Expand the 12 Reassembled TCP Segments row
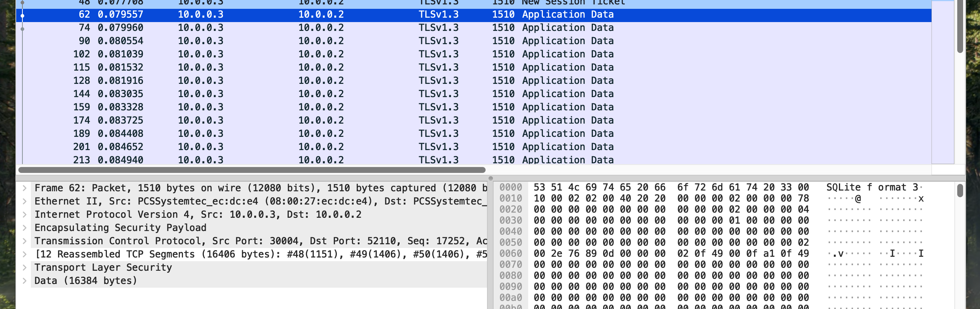The image size is (980, 309). click(x=24, y=255)
